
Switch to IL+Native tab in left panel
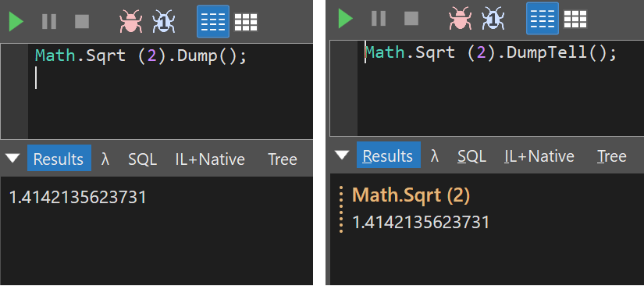(210, 159)
